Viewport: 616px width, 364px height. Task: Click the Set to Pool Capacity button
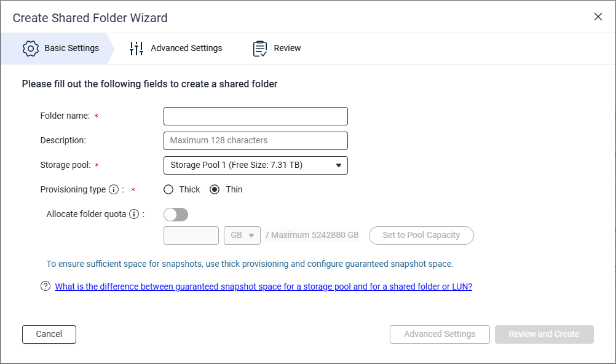[x=421, y=235]
